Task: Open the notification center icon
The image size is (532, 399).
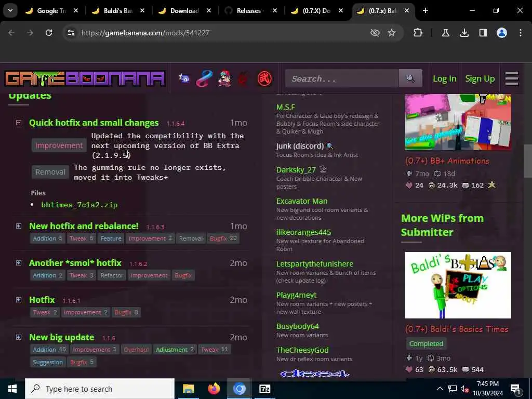Action: click(515, 389)
